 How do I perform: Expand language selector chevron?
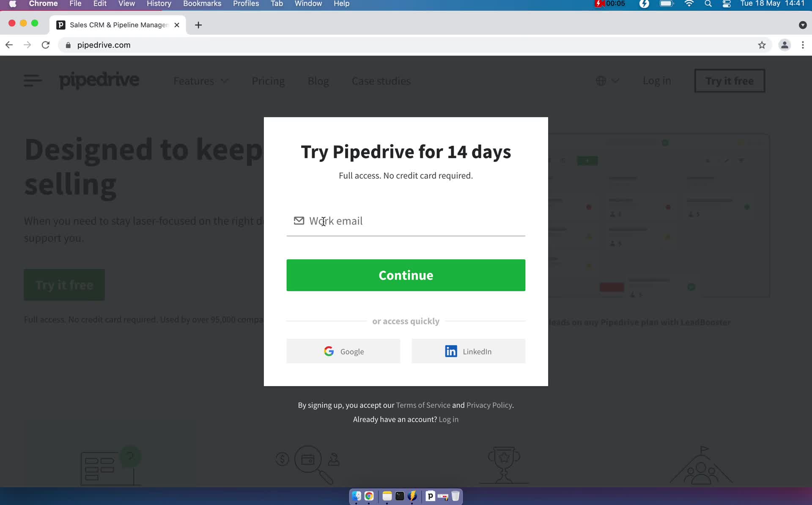point(615,81)
